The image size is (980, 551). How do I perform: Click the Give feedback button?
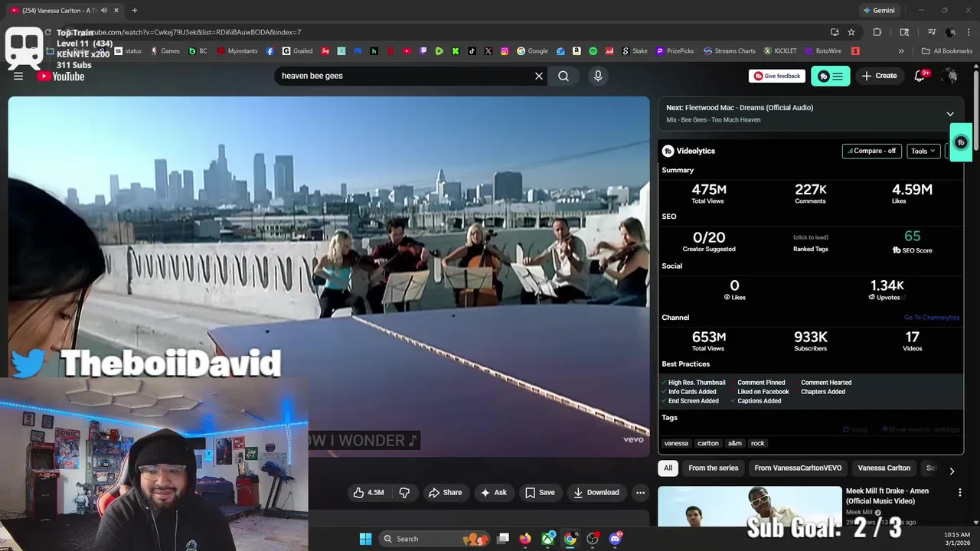point(776,76)
